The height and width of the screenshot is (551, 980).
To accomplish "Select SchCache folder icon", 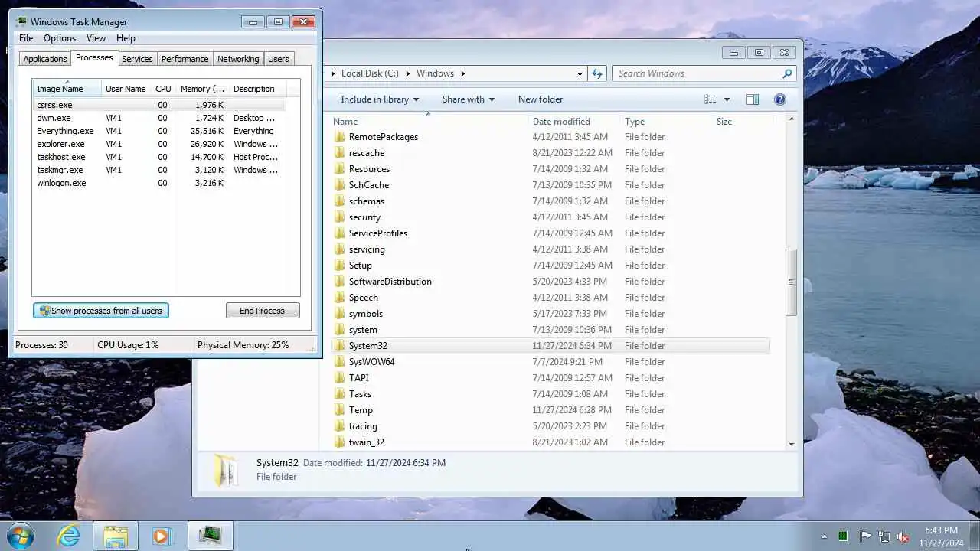I will (x=340, y=185).
